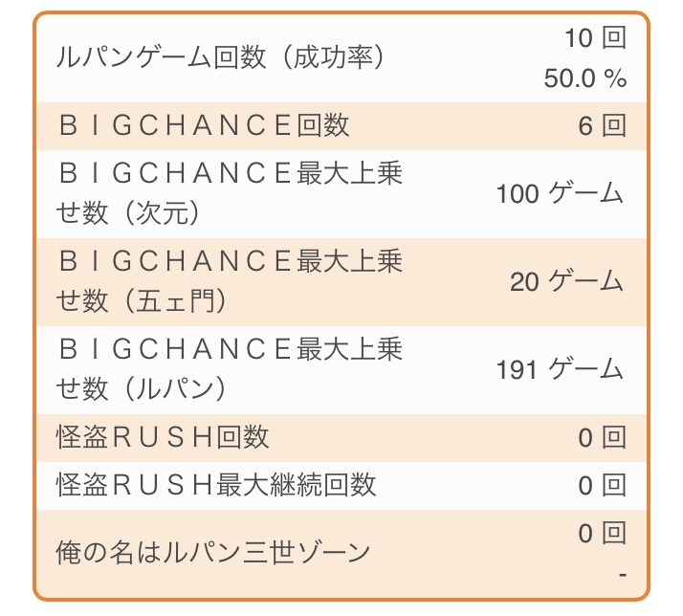Select the BIGCHANCE回数 row label

[204, 125]
